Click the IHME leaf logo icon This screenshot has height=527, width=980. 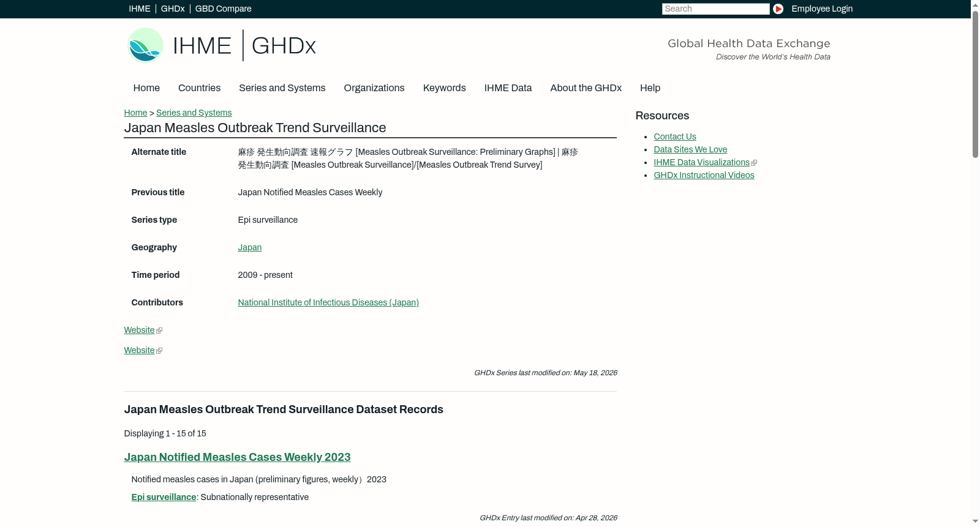point(145,45)
